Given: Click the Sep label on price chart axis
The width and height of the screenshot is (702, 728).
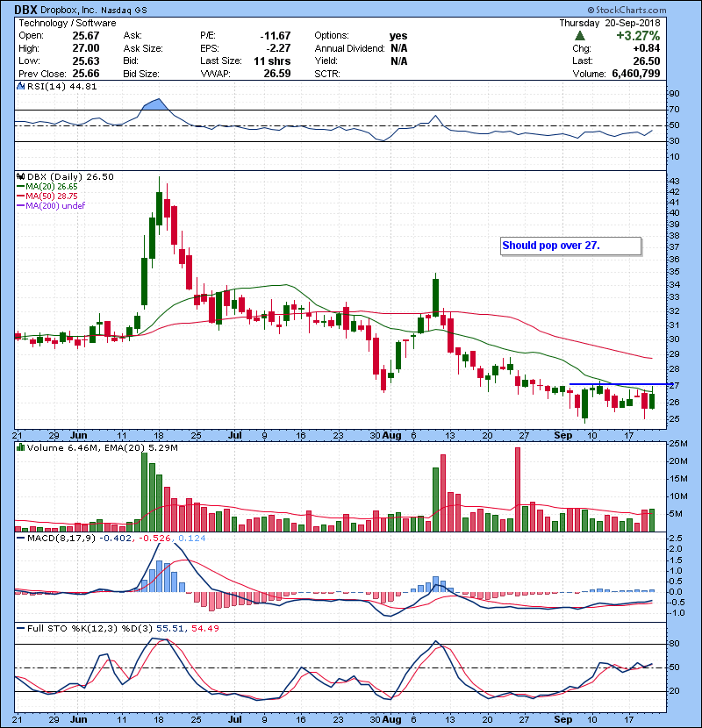Looking at the screenshot, I should (x=563, y=436).
